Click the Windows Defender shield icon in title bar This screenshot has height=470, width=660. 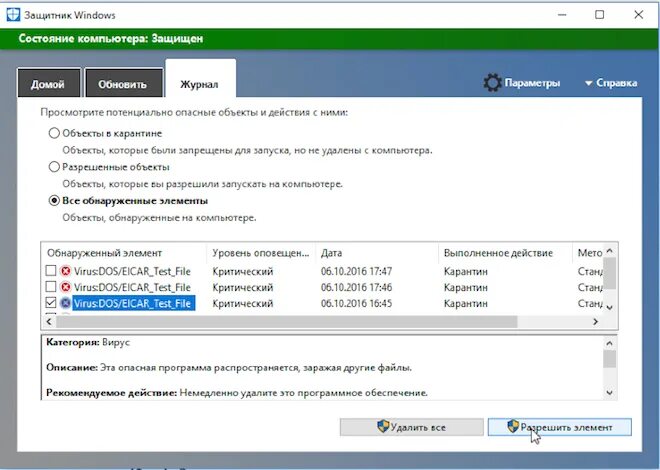click(13, 15)
